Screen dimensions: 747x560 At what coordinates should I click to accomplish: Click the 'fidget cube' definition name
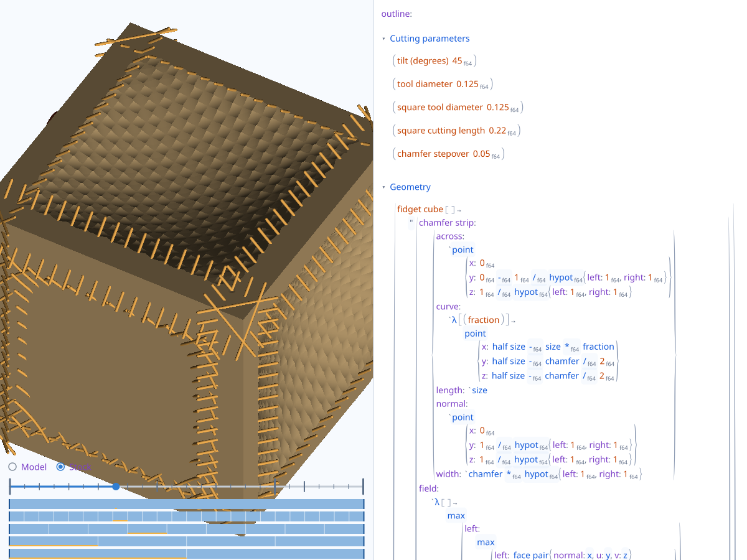click(x=420, y=210)
